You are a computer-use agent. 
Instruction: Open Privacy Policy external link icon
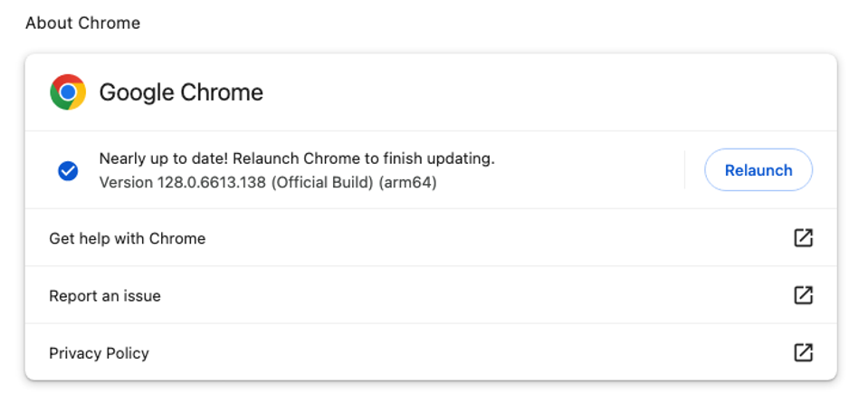point(803,352)
